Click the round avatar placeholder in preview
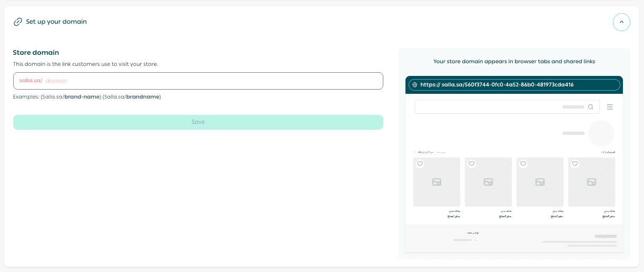The image size is (644, 272). (601, 133)
